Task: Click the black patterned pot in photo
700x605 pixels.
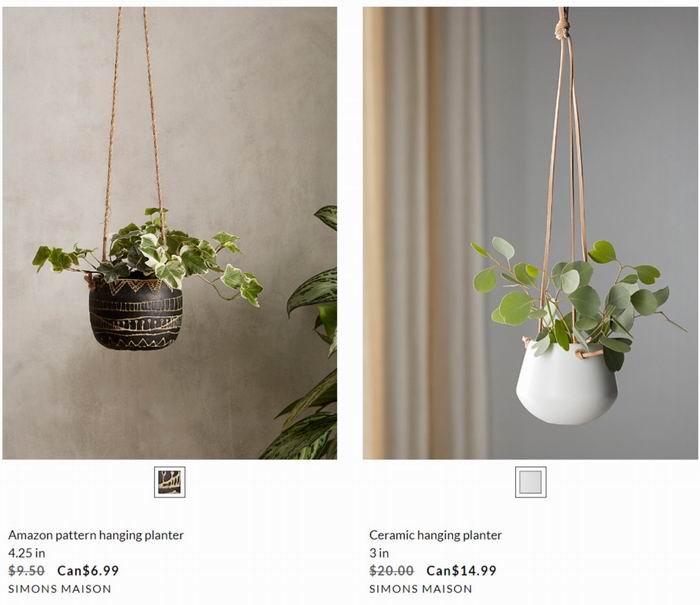Action: tap(136, 314)
